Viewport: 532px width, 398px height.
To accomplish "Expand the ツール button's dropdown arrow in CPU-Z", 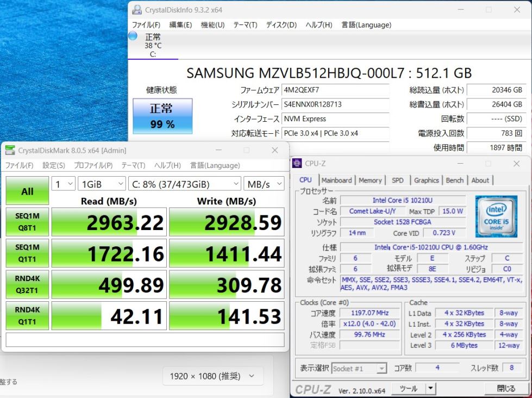I will click(430, 388).
